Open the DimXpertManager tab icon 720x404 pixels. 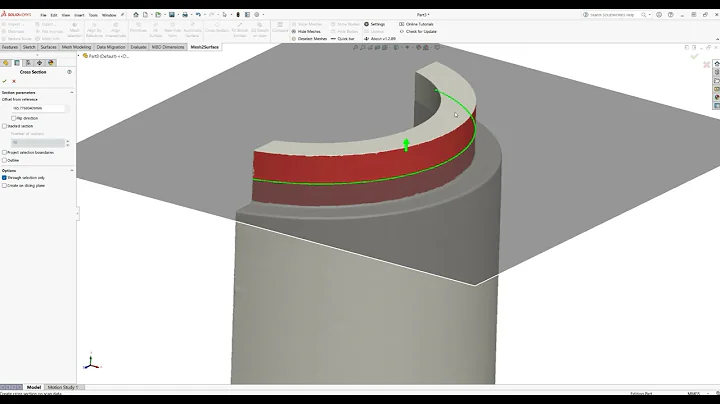tap(39, 63)
